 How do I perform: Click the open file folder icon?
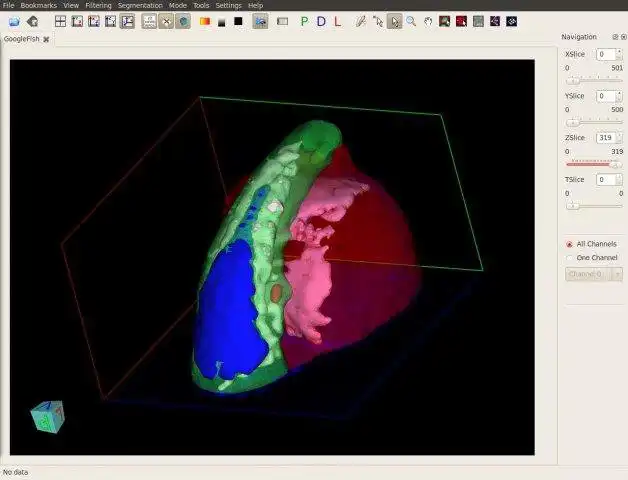coord(14,21)
